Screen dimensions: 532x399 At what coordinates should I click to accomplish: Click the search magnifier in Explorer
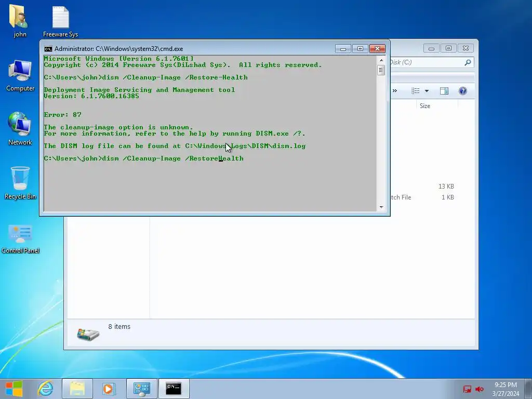coord(468,62)
